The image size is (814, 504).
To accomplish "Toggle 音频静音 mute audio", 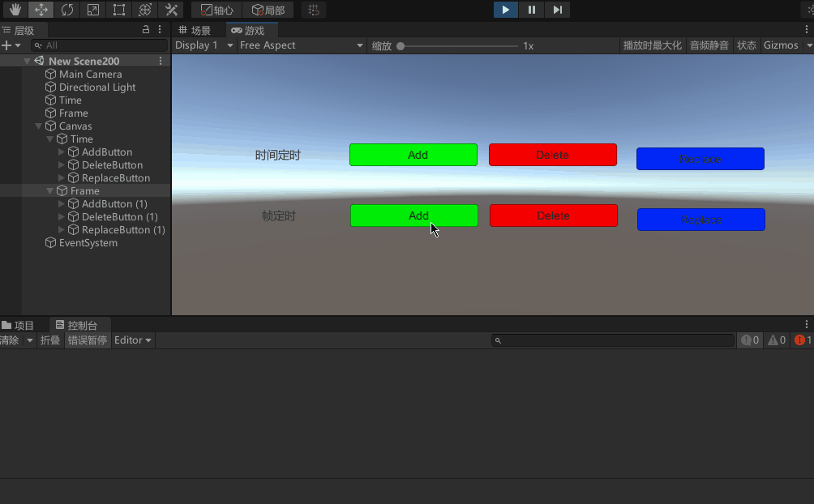I will [x=709, y=45].
